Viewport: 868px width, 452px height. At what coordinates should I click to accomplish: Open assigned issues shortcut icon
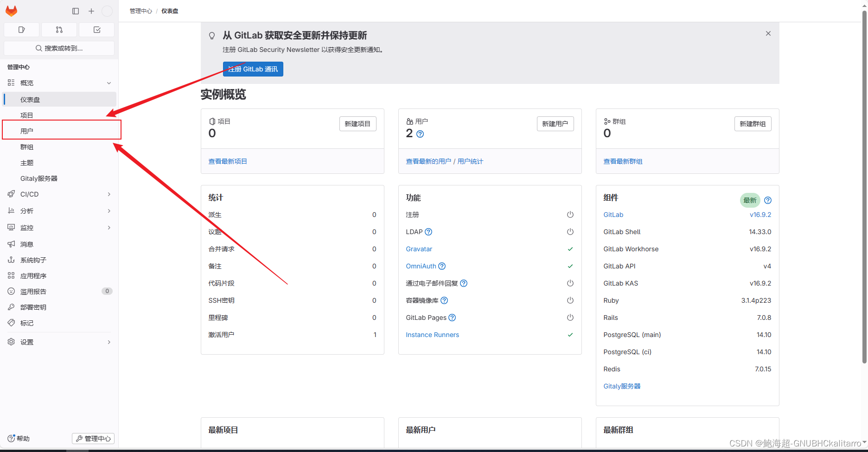pos(21,30)
